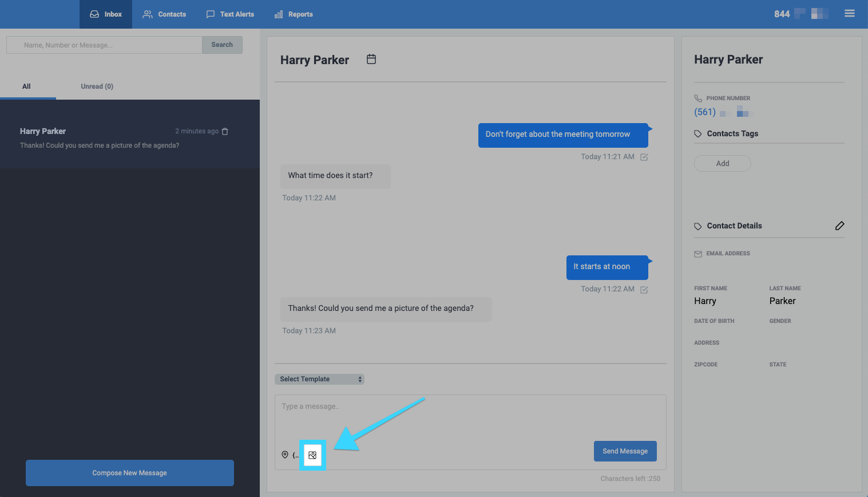This screenshot has width=868, height=497.
Task: Add a contact tag with Add button
Action: [x=723, y=163]
